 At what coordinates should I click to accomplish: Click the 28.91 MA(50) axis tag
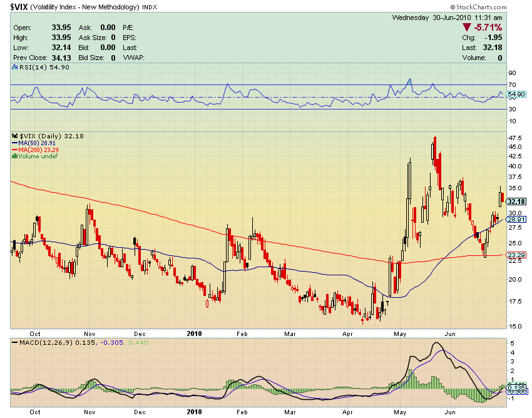click(x=516, y=220)
